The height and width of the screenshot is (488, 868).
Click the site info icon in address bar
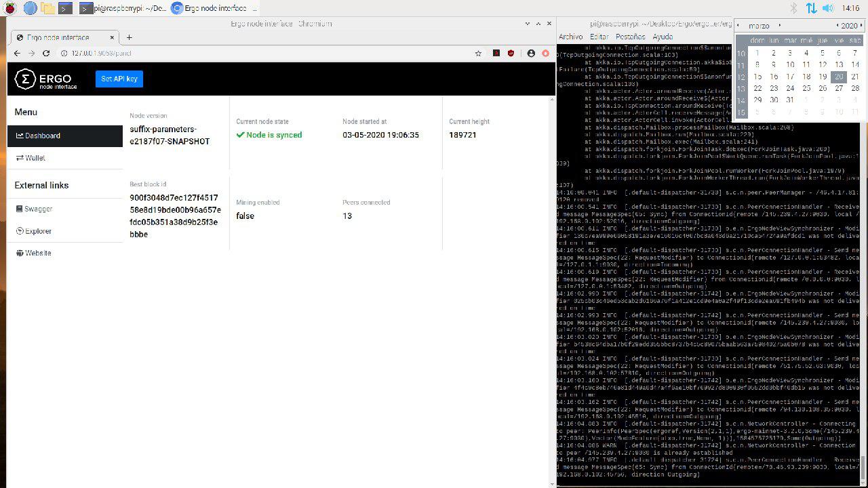(64, 53)
